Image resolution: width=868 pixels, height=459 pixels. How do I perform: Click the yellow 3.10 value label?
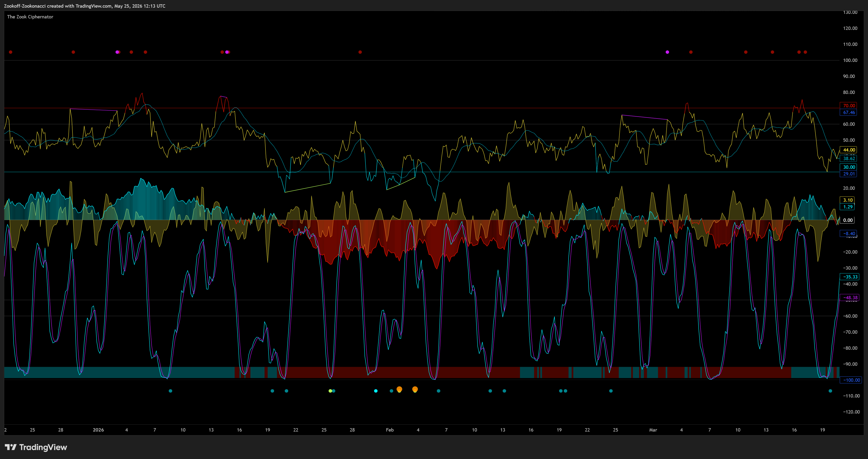tap(848, 200)
